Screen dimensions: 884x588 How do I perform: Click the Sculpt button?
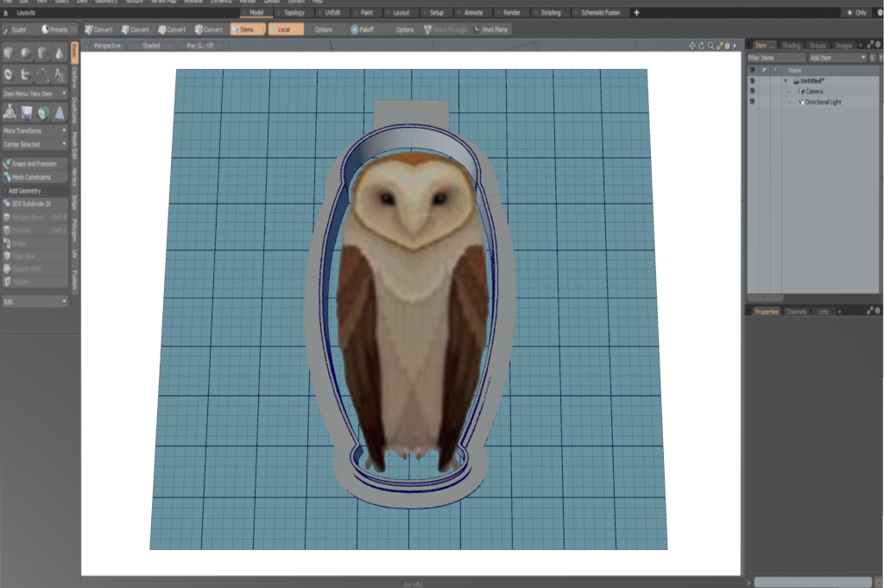[x=19, y=29]
